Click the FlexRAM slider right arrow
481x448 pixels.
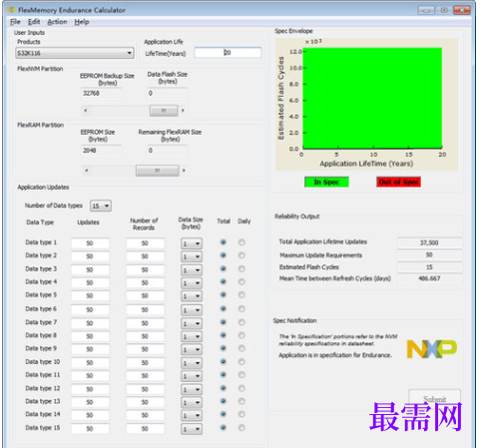[184, 171]
